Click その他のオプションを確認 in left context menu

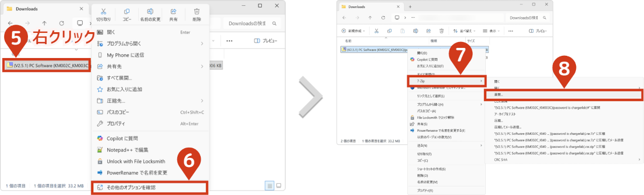click(x=150, y=187)
